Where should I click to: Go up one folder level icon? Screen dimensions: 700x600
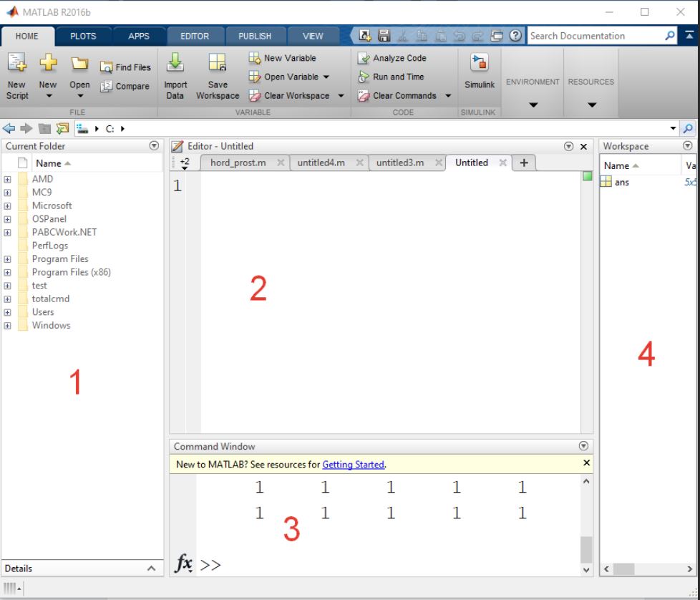(x=44, y=129)
